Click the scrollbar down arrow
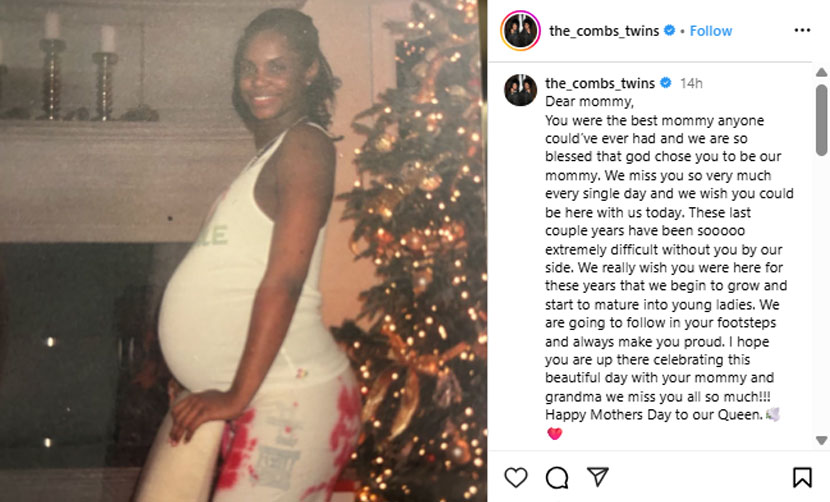 click(821, 440)
